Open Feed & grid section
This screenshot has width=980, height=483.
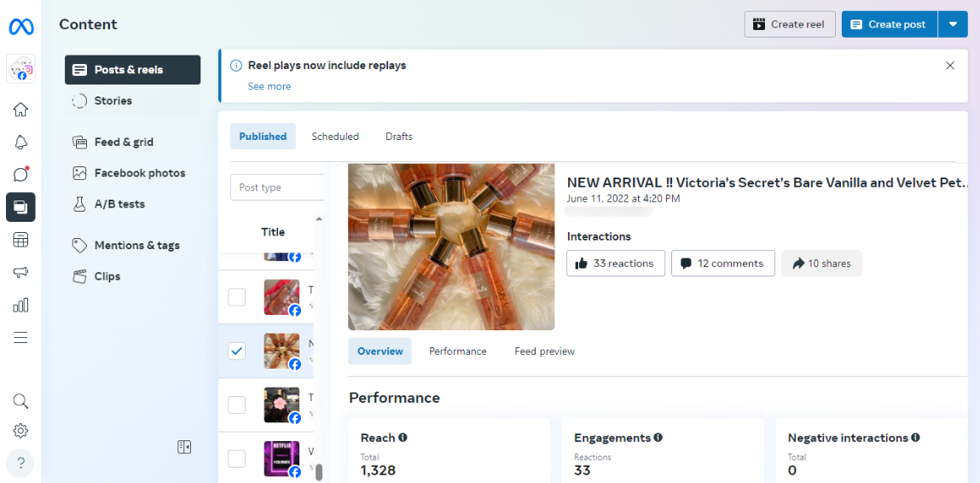pyautogui.click(x=132, y=142)
